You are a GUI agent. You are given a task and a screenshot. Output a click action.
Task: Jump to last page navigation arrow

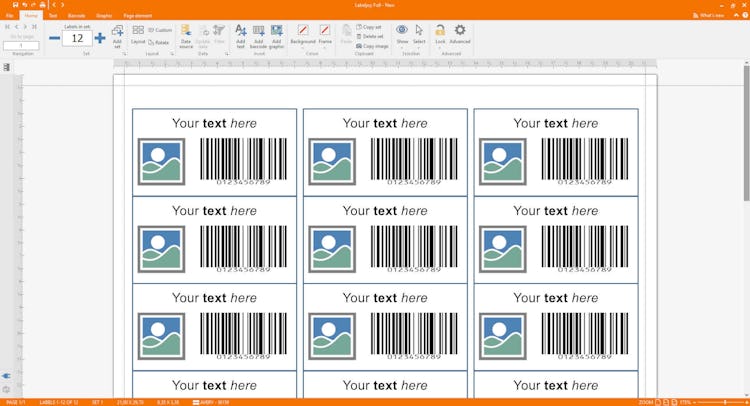34,27
